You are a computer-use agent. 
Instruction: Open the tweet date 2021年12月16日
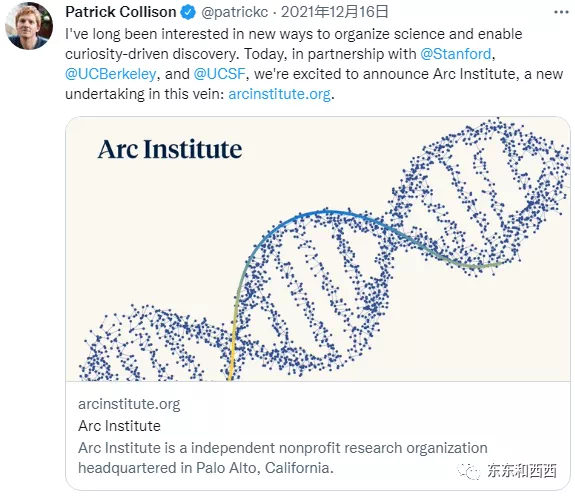tap(334, 12)
